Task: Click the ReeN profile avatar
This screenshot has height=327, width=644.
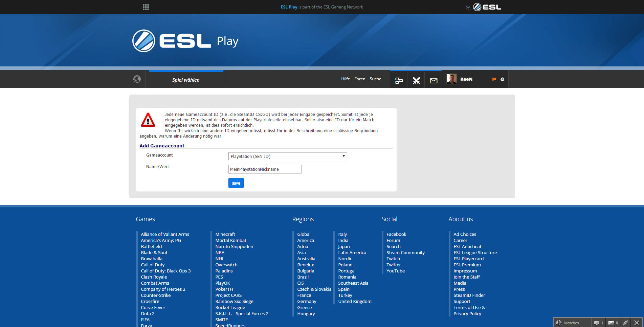Action: point(452,79)
